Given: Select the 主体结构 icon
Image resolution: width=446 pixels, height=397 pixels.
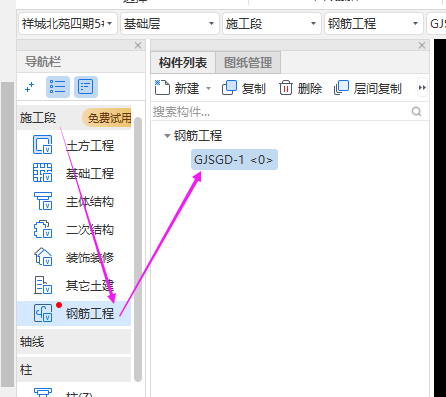Looking at the screenshot, I should click(43, 201).
